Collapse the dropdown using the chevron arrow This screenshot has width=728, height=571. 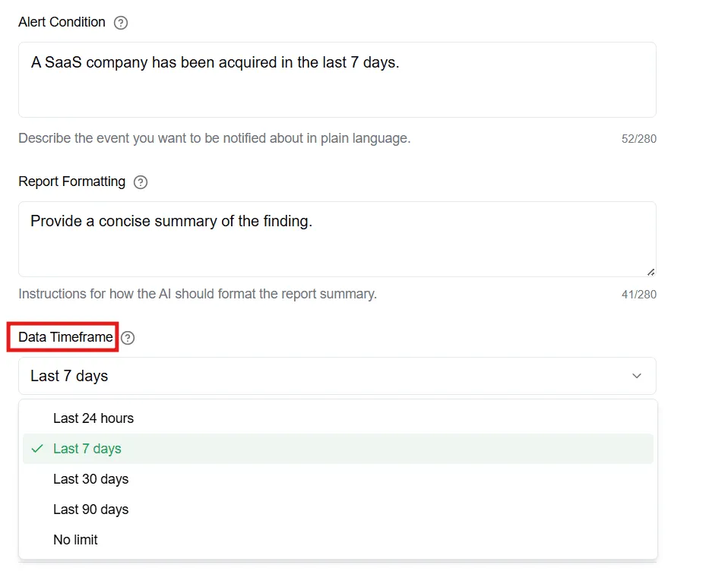tap(637, 376)
